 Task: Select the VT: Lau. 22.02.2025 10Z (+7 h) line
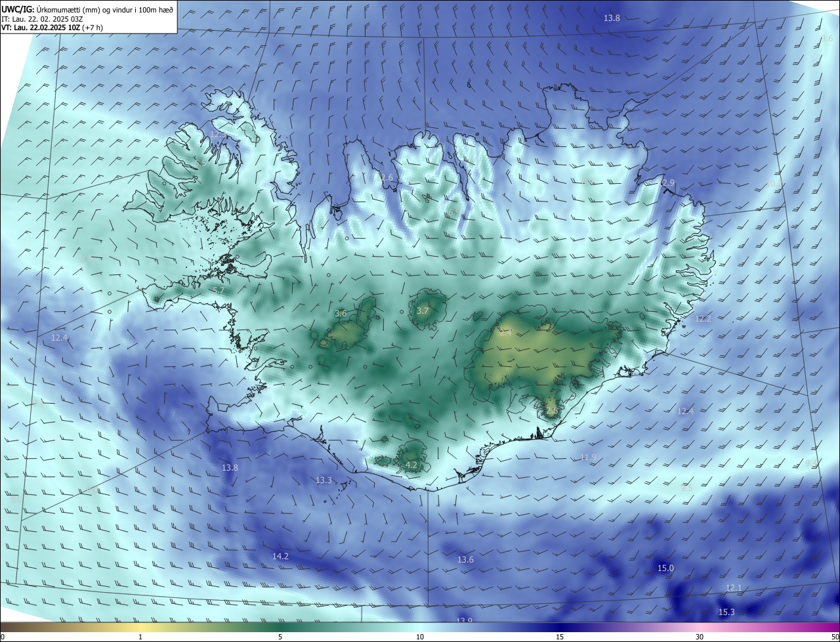click(x=52, y=28)
